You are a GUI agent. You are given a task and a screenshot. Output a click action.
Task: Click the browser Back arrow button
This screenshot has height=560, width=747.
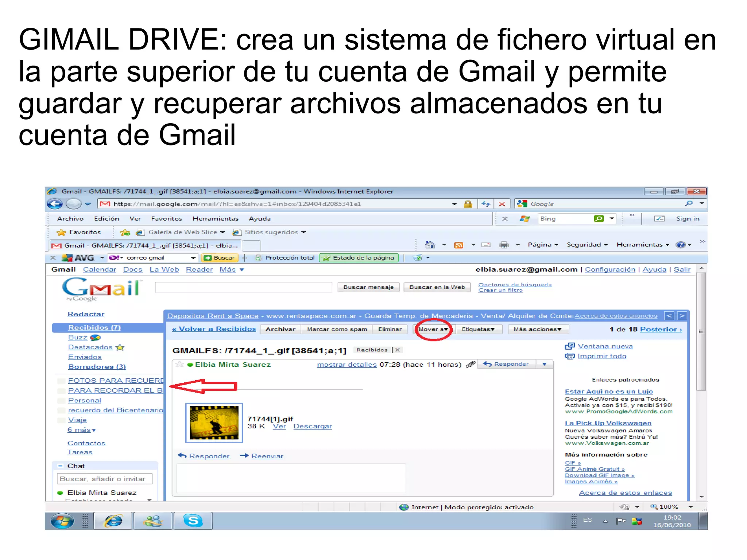tap(55, 204)
